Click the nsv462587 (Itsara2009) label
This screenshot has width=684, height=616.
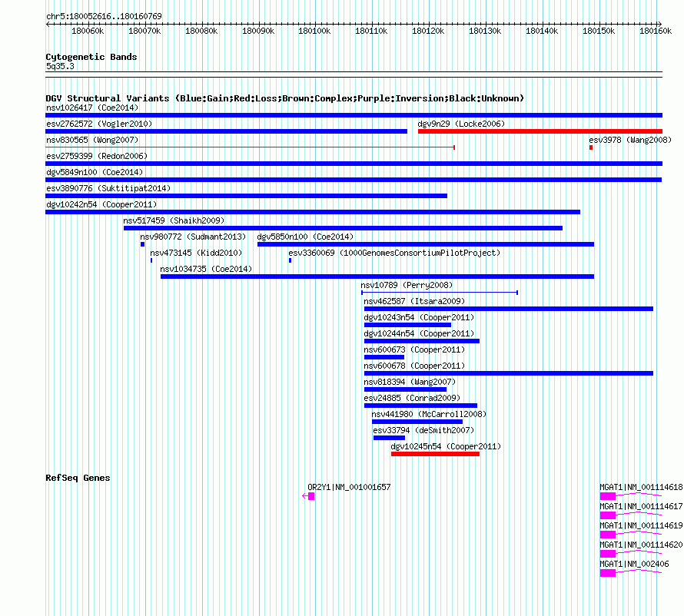point(414,301)
